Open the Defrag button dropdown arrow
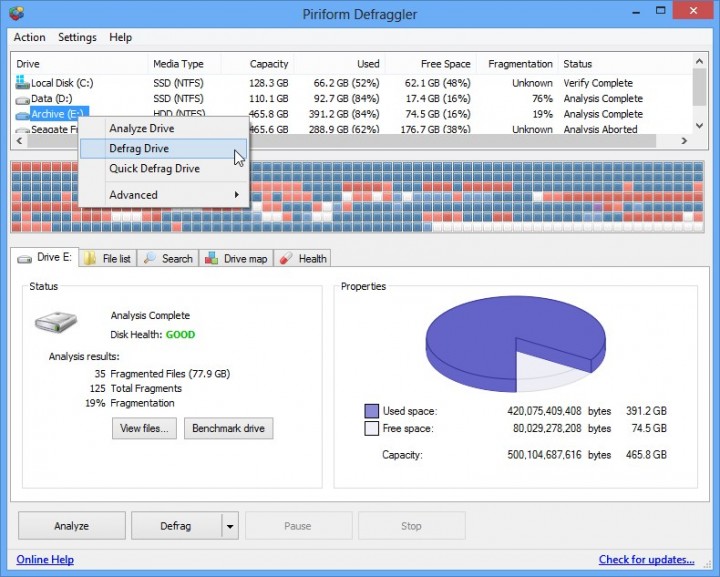 click(230, 526)
